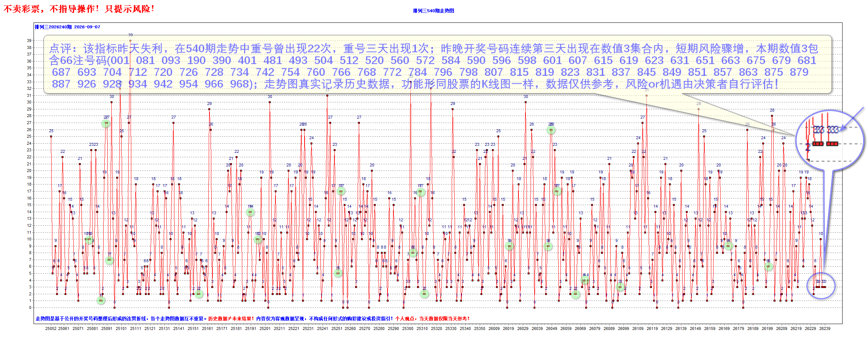Click the x-axis label 26159

pos(710,328)
